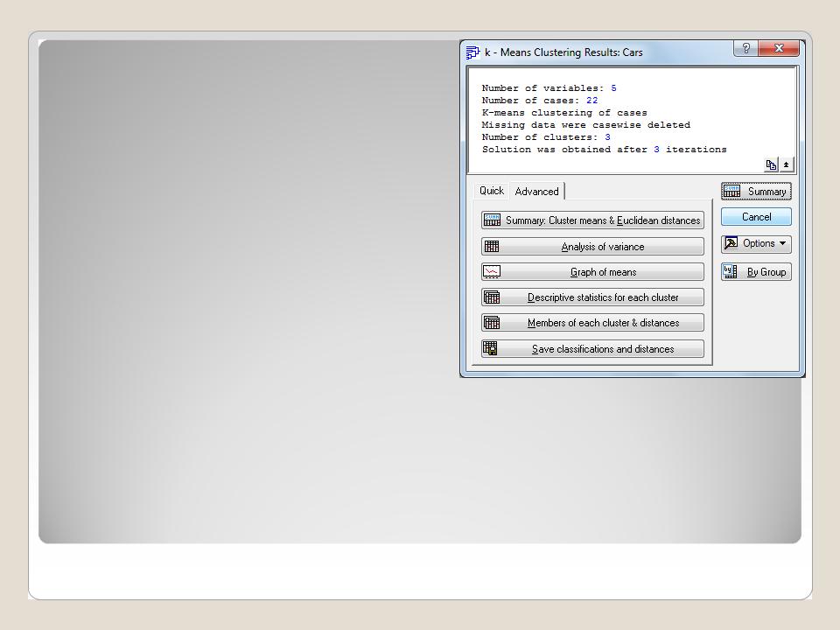
Task: Open Analysis of variance results
Action: (x=592, y=247)
